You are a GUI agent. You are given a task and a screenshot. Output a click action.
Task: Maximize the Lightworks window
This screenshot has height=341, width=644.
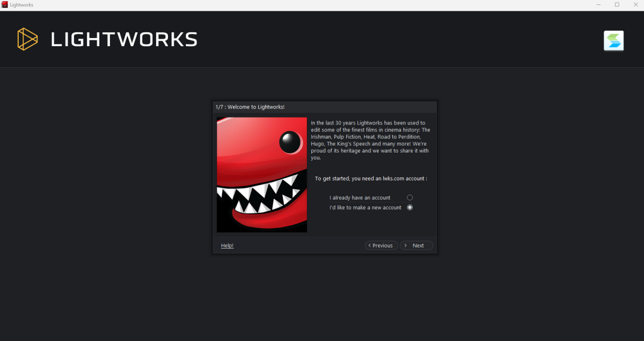click(617, 5)
